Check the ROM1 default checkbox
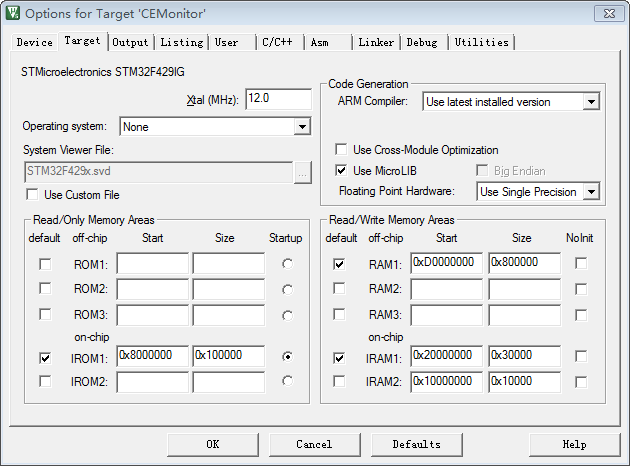 tap(45, 264)
